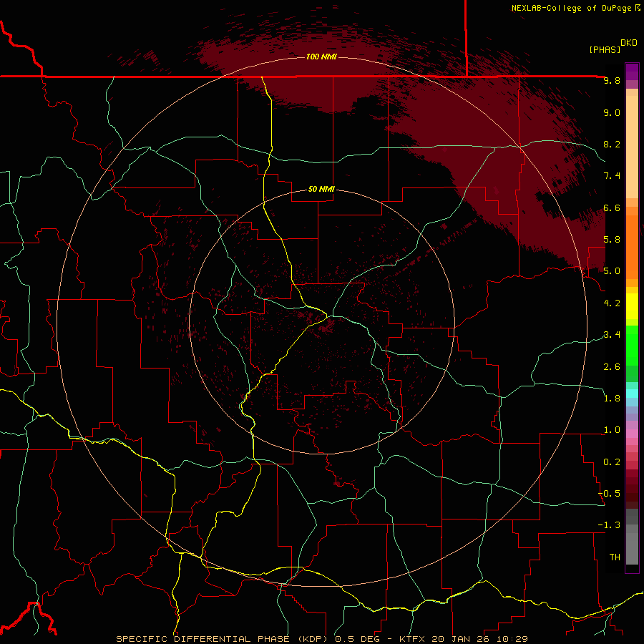Viewport: 644px width, 644px height.
Task: Click the "SPECIFIC DIFFERENTIAL PHASE (KDP)" caption text
Action: 223,639
